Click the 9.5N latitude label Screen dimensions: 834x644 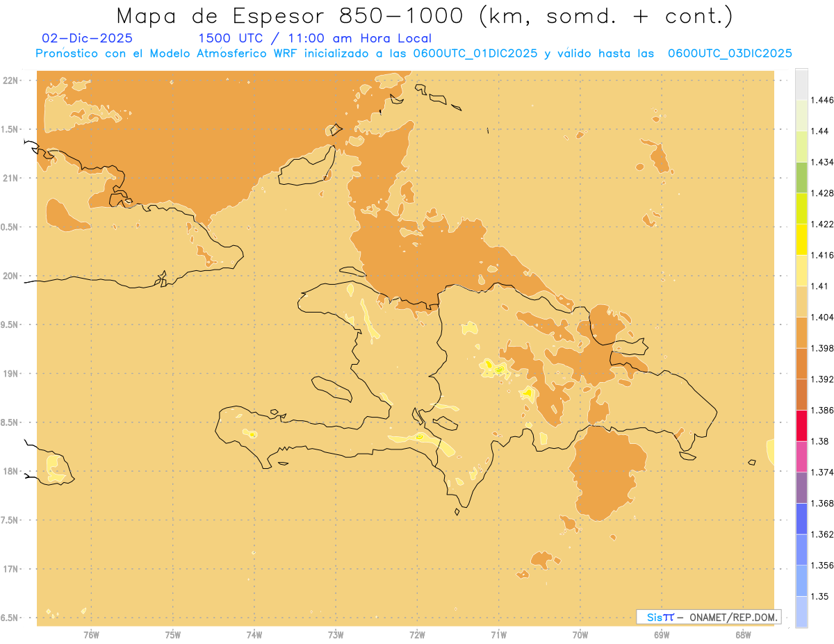click(x=10, y=324)
